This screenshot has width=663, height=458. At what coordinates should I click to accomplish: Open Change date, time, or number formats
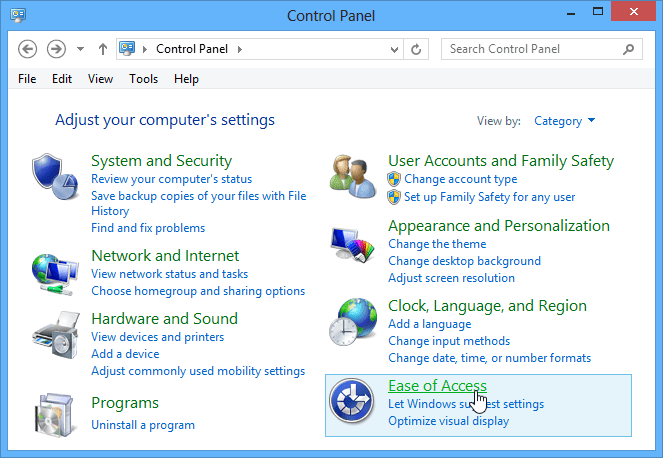(490, 358)
